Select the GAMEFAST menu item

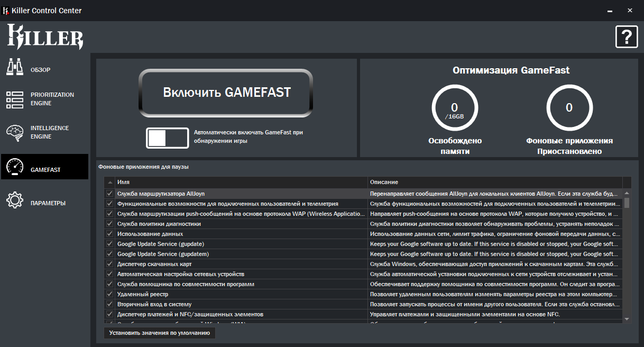click(44, 167)
